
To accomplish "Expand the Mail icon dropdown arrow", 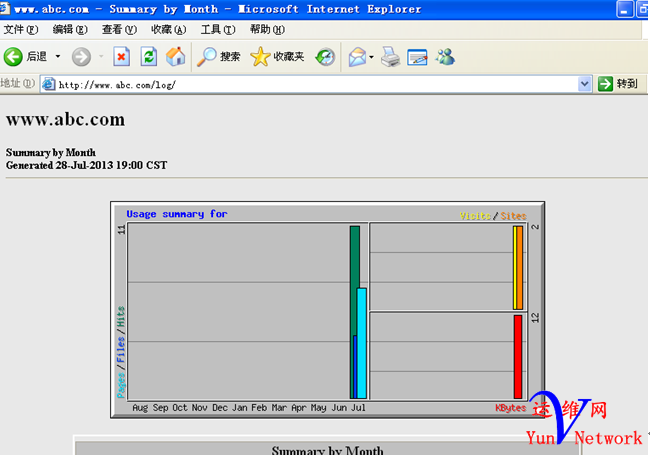I will [371, 57].
